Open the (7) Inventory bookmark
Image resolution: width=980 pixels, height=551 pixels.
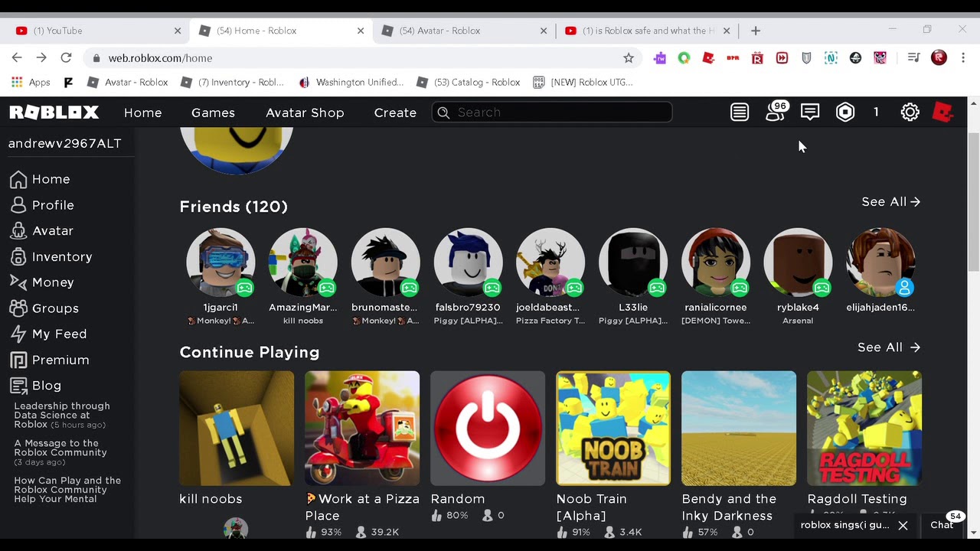point(232,82)
